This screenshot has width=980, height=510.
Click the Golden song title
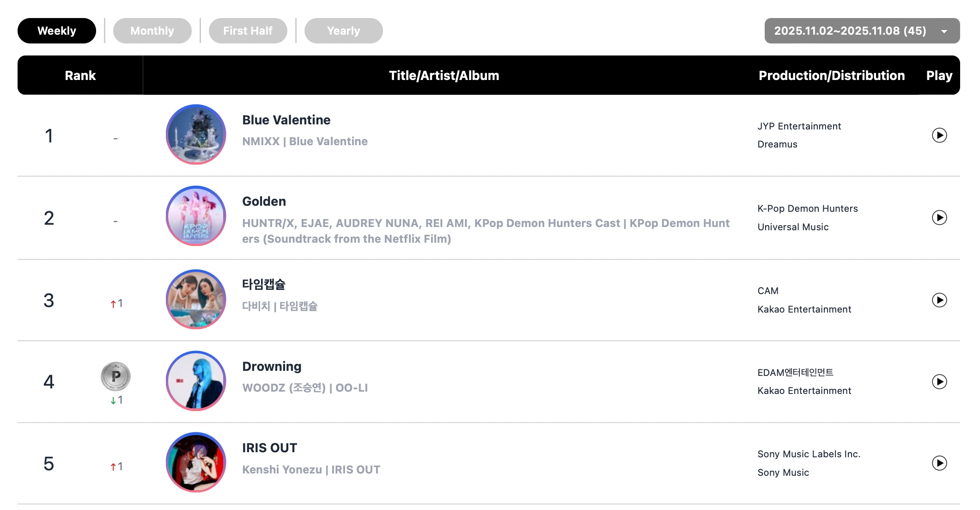pyautogui.click(x=264, y=202)
